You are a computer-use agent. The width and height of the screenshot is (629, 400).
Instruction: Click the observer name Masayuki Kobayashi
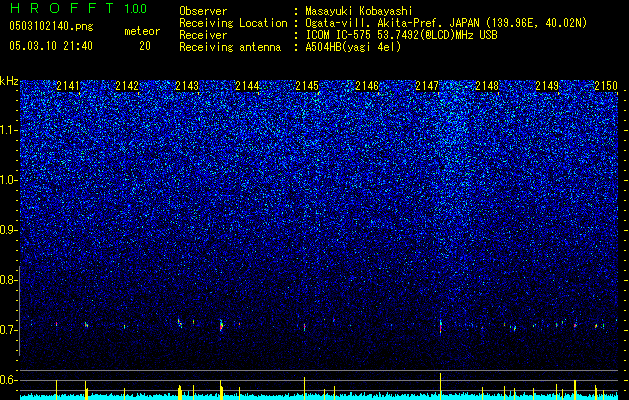point(359,11)
